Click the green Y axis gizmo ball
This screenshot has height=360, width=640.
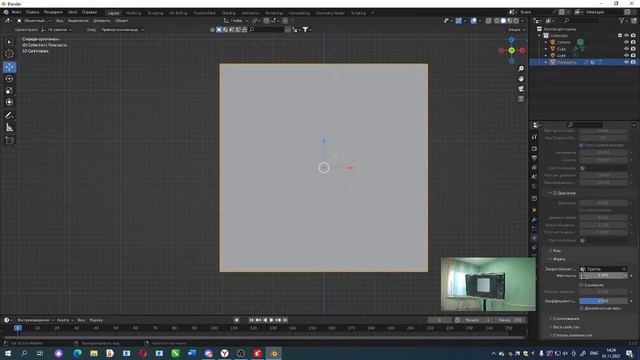[511, 50]
